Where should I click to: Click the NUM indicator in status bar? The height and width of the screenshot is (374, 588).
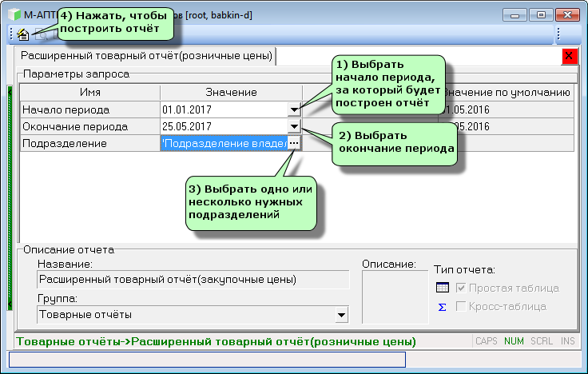[x=514, y=341]
